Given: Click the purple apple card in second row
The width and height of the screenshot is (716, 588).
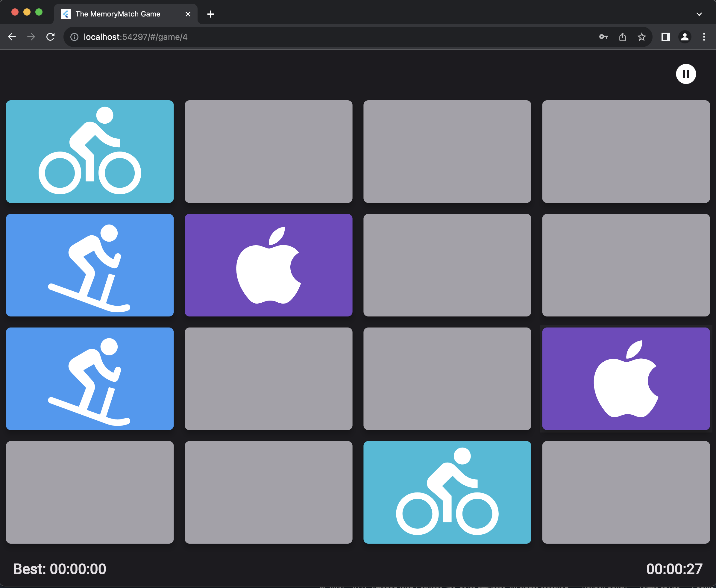Looking at the screenshot, I should [268, 265].
